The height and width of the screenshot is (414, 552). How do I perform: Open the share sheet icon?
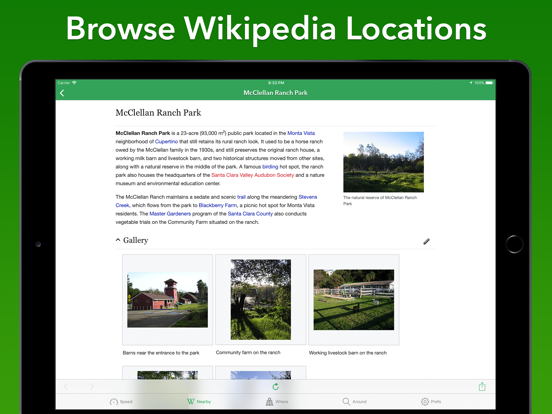(482, 387)
